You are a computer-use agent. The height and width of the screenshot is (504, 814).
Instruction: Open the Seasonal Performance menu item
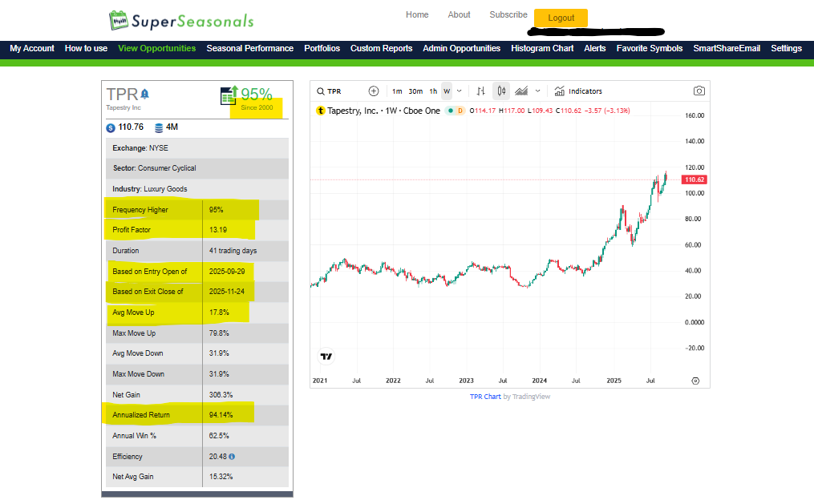pos(249,48)
